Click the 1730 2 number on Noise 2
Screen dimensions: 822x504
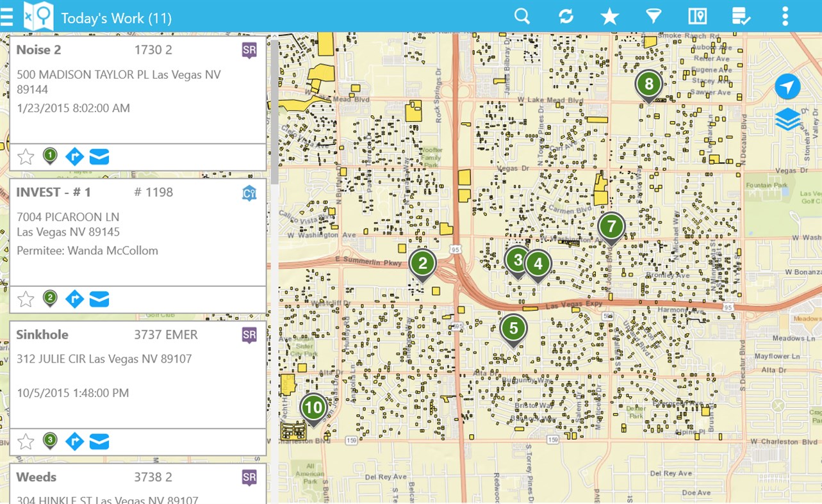tap(153, 50)
